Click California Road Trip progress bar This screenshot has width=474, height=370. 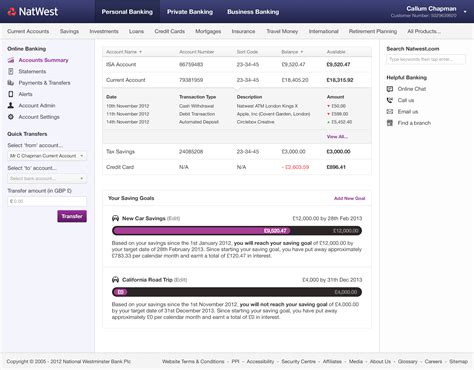click(x=237, y=292)
